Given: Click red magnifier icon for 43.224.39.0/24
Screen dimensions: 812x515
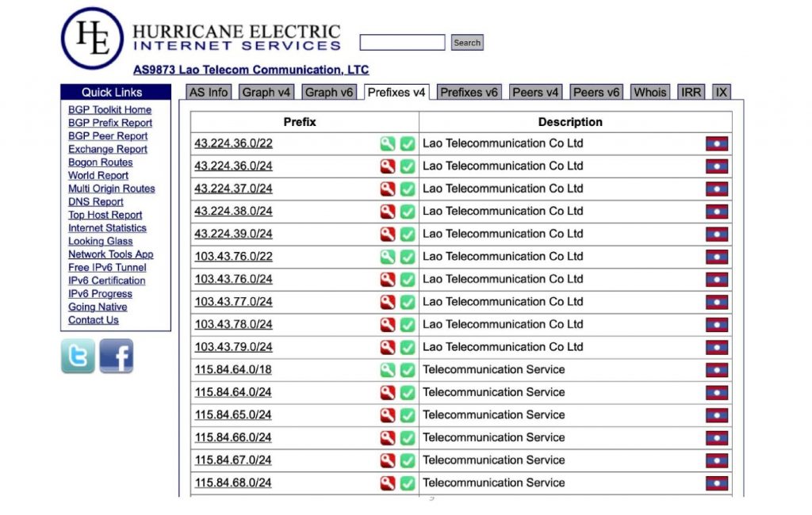Looking at the screenshot, I should pos(387,234).
